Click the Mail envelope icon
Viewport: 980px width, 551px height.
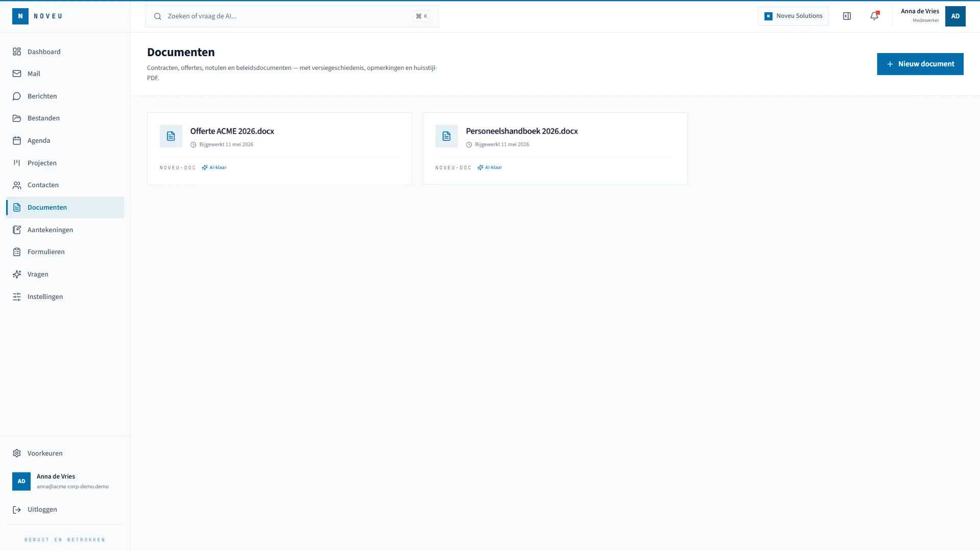pyautogui.click(x=17, y=73)
